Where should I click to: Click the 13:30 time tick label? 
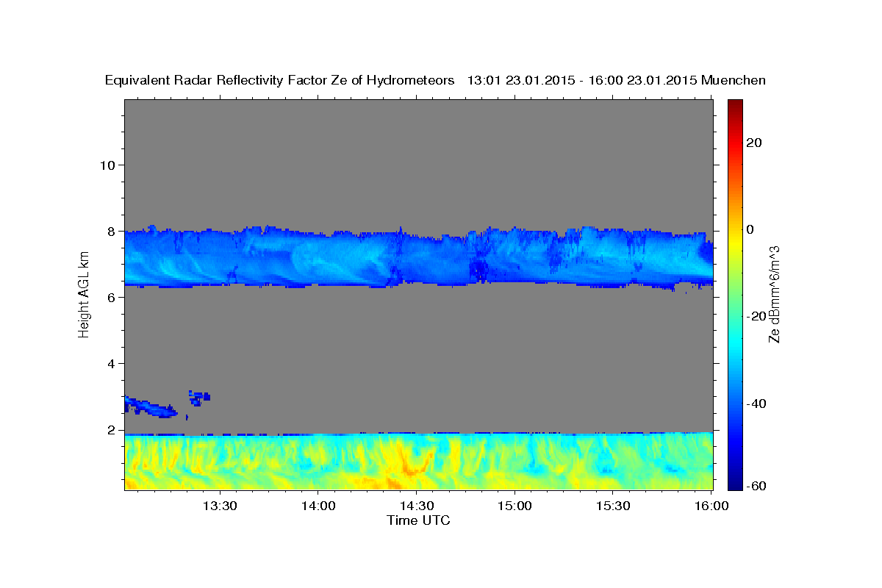(220, 506)
